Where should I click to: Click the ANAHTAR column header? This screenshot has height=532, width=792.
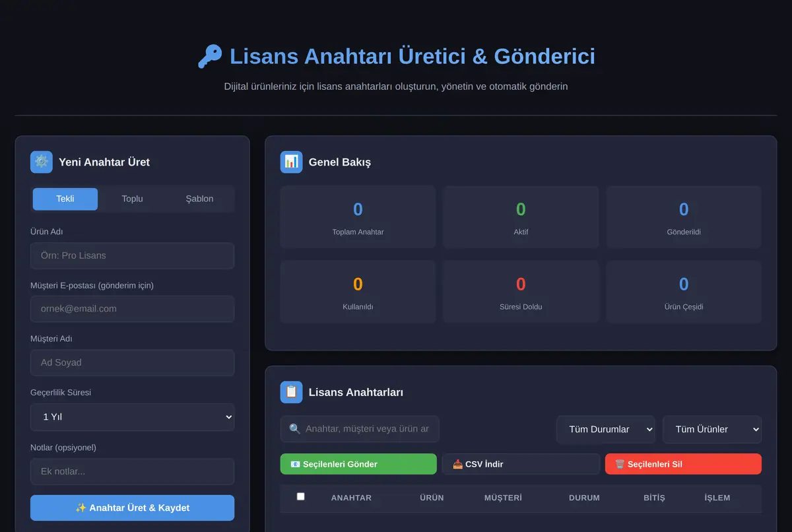[x=351, y=498]
